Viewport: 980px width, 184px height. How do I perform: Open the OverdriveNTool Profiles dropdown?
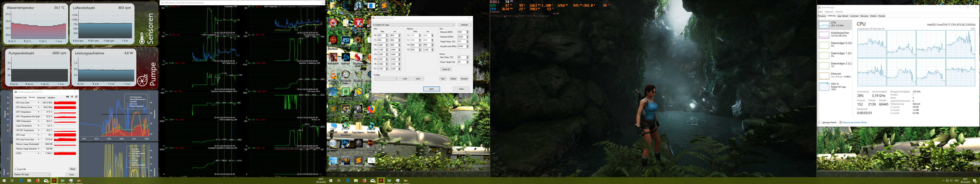(x=386, y=79)
